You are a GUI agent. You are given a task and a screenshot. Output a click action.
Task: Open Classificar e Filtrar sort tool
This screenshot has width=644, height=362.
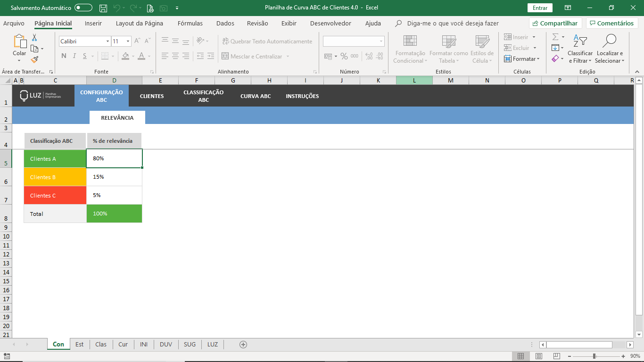pos(580,49)
